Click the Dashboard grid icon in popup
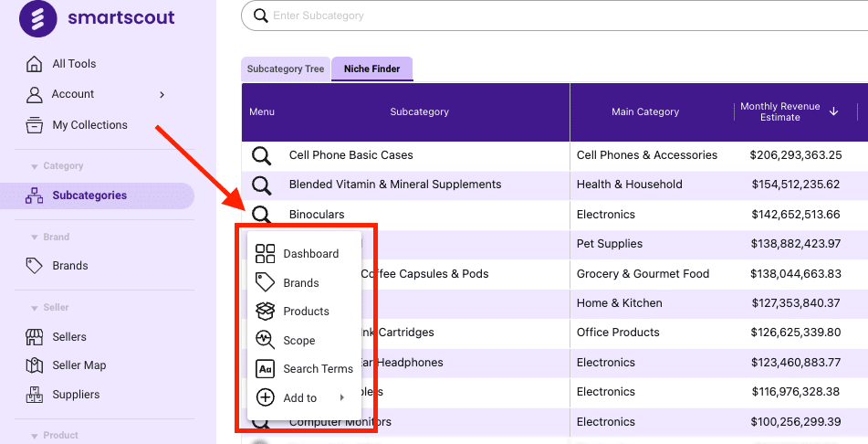The image size is (868, 444). 266,253
